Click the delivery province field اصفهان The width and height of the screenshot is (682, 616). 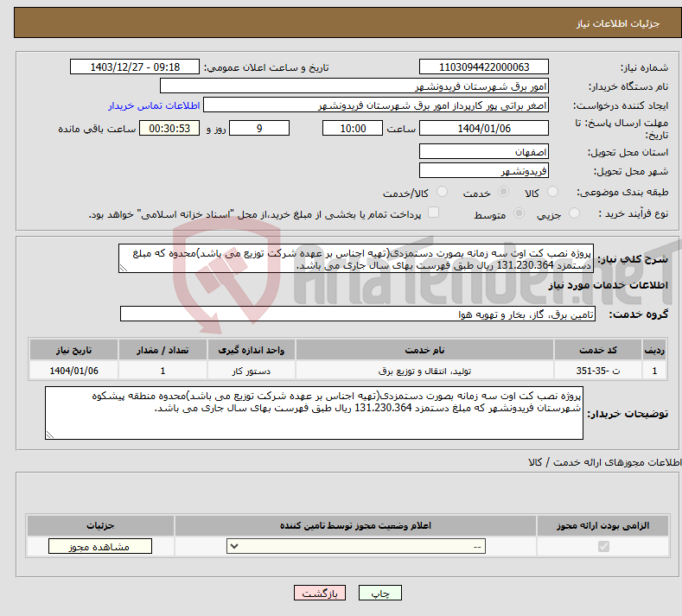[x=484, y=152]
